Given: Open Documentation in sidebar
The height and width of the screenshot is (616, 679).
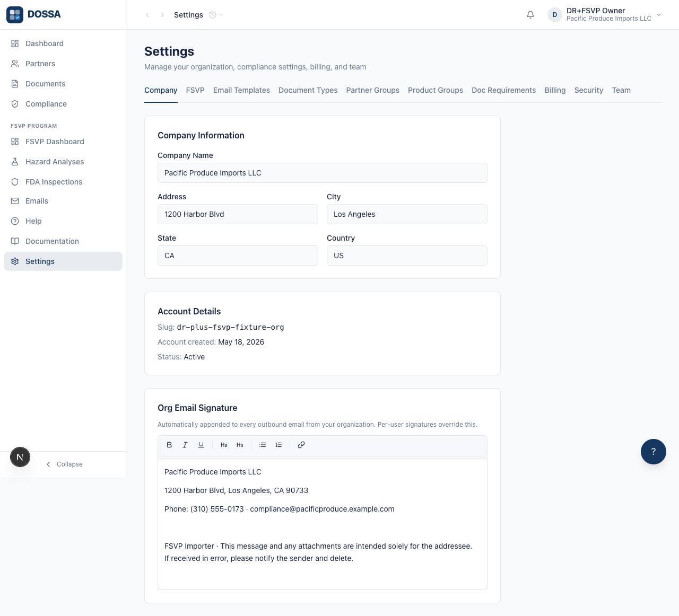Looking at the screenshot, I should [63, 241].
